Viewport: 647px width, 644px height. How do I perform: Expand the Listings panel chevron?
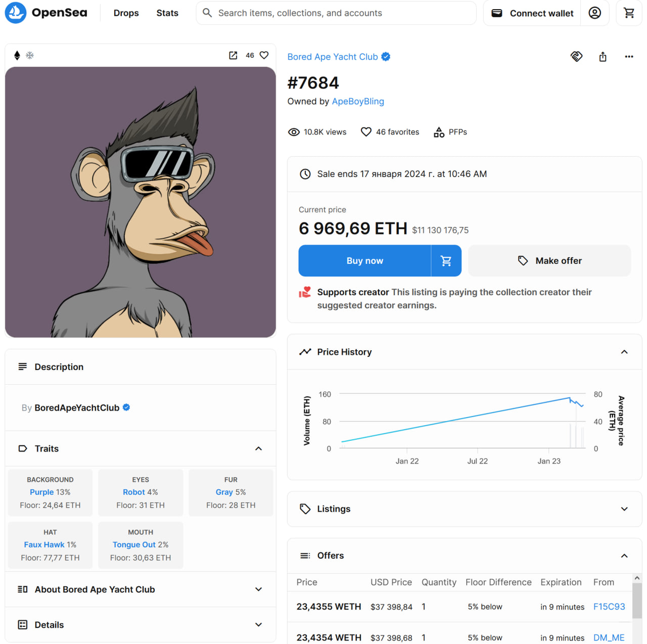pyautogui.click(x=624, y=509)
